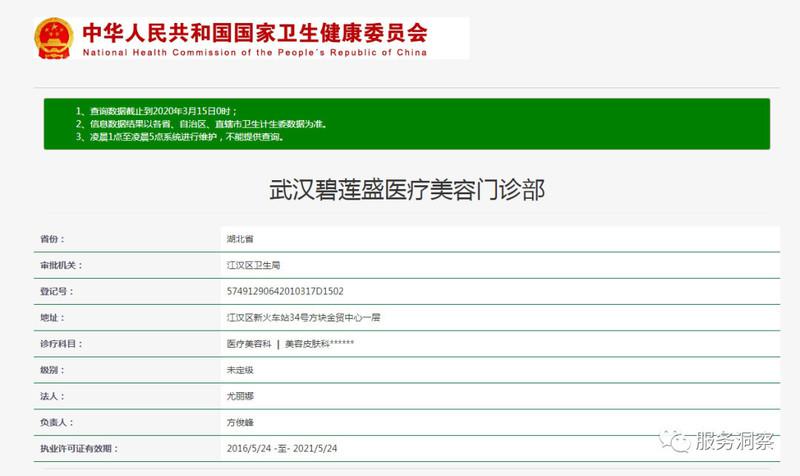Click the legal person name 尤丽娜
The height and width of the screenshot is (476, 800).
click(x=241, y=396)
